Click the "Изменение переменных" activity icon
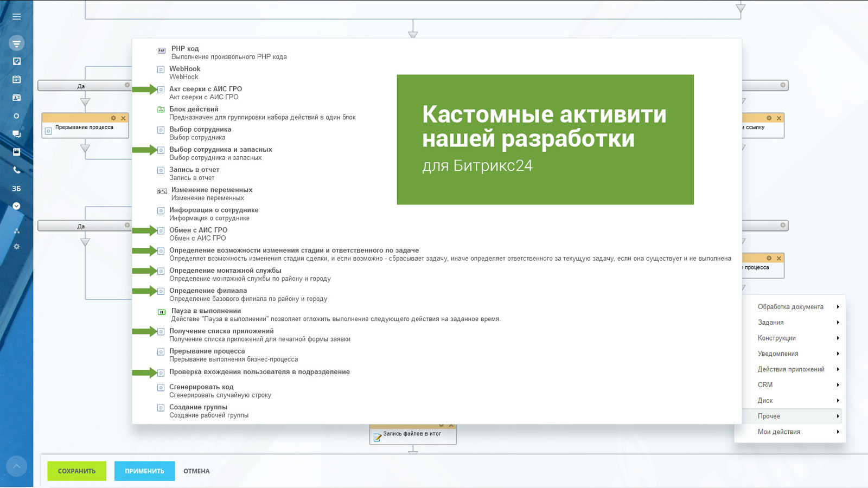 click(x=162, y=191)
